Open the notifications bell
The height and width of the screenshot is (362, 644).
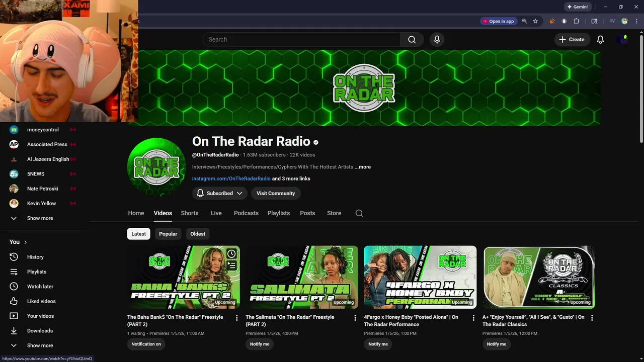point(600,40)
